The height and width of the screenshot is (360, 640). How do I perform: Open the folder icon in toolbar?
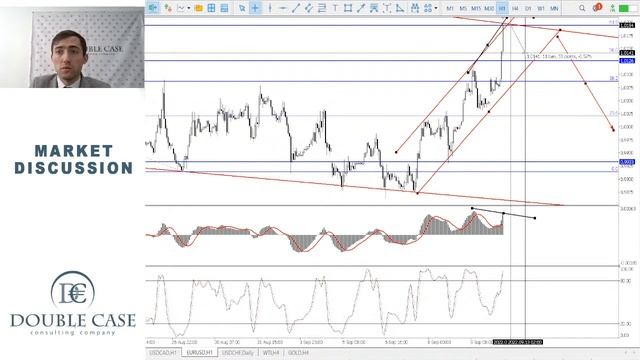pyautogui.click(x=198, y=8)
